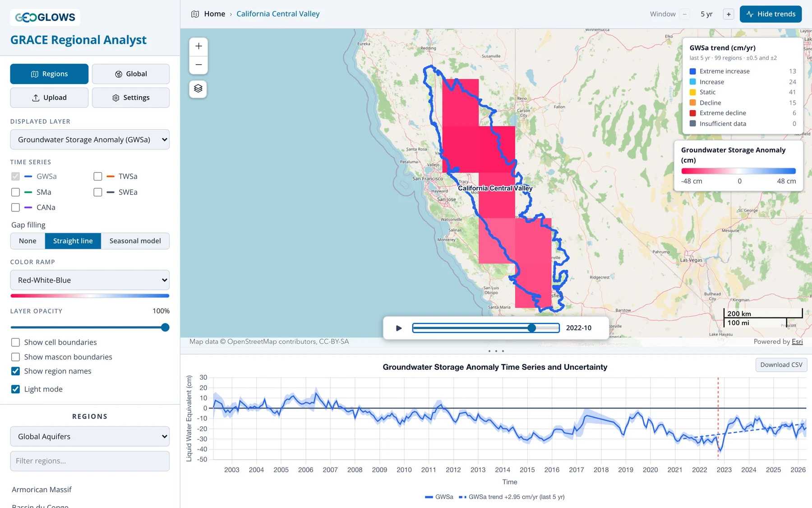The image size is (812, 508).
Task: Select None gap filling
Action: coord(28,241)
